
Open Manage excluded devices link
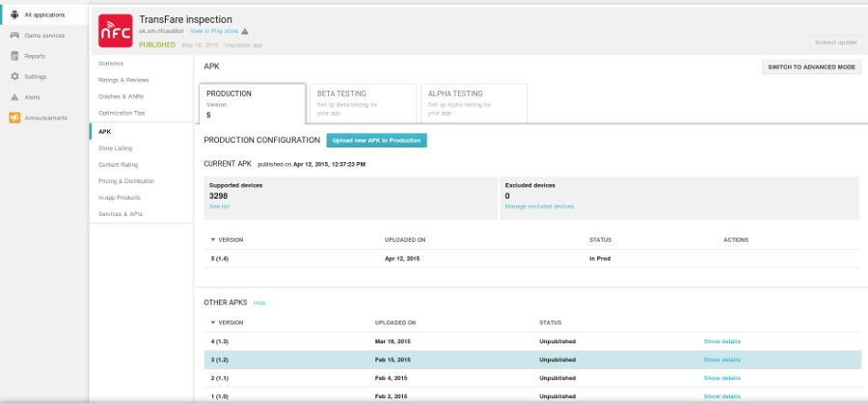(539, 206)
